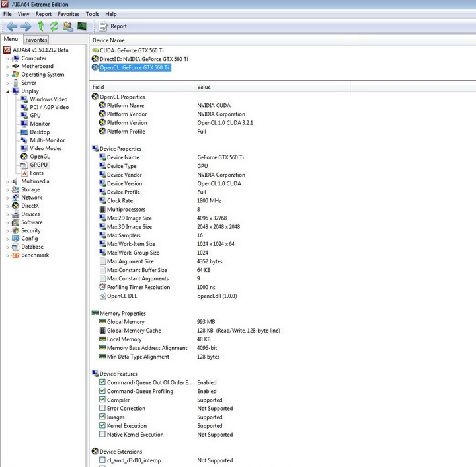Expand the Motherboard tree node
This screenshot has width=476, height=467.
[x=7, y=67]
